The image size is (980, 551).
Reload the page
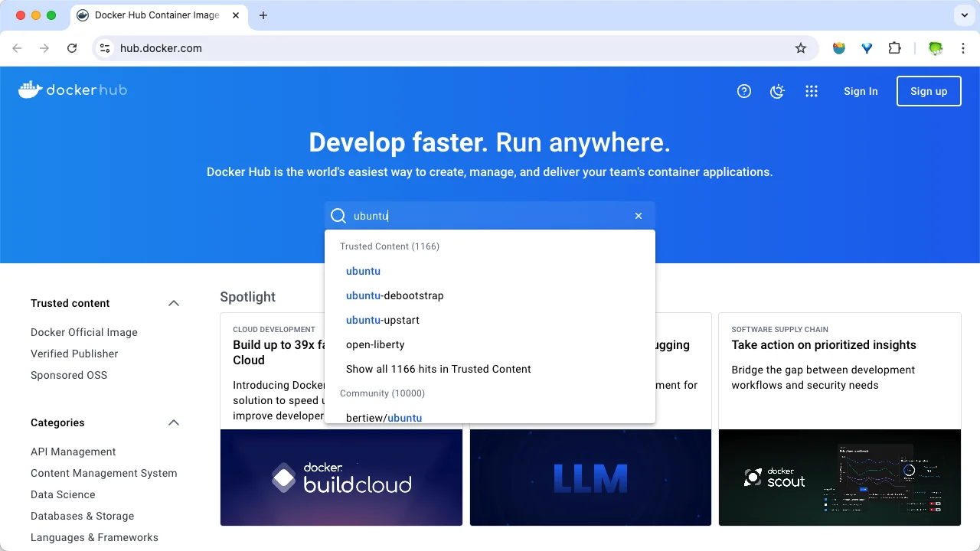(x=72, y=47)
